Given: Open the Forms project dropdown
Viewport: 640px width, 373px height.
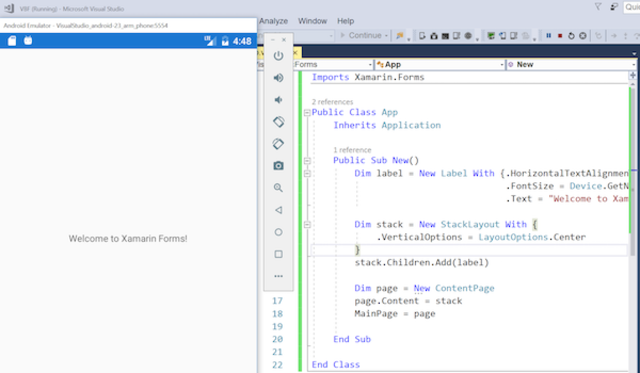Looking at the screenshot, I should point(333,64).
